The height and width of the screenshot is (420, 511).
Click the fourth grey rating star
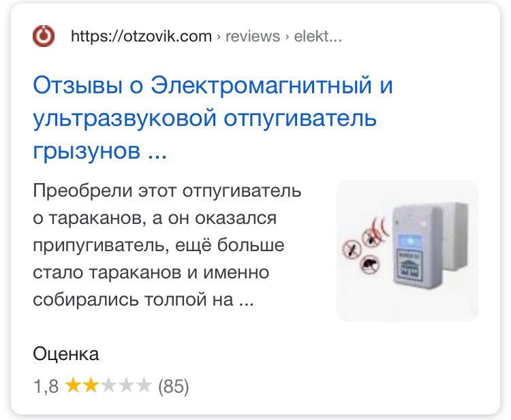(x=126, y=385)
